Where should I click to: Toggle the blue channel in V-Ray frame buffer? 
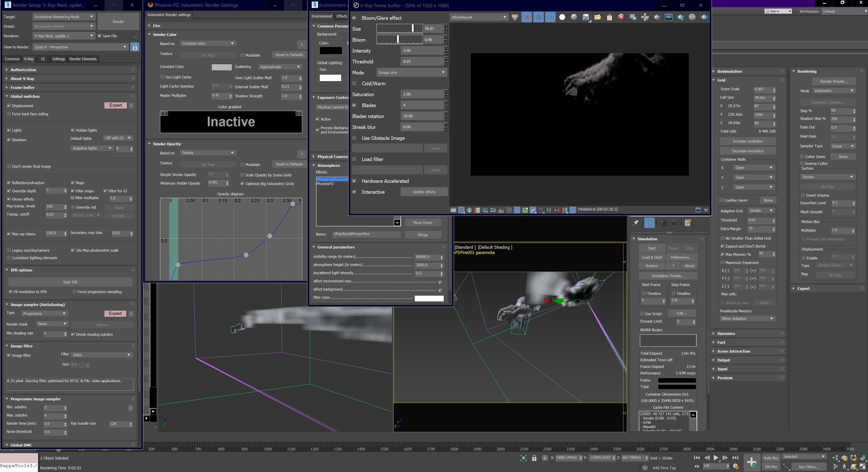point(550,17)
